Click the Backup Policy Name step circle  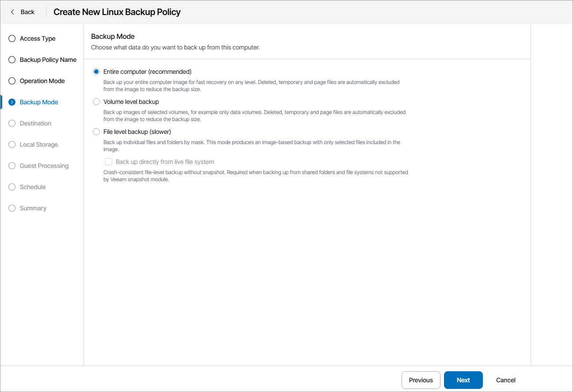click(12, 60)
